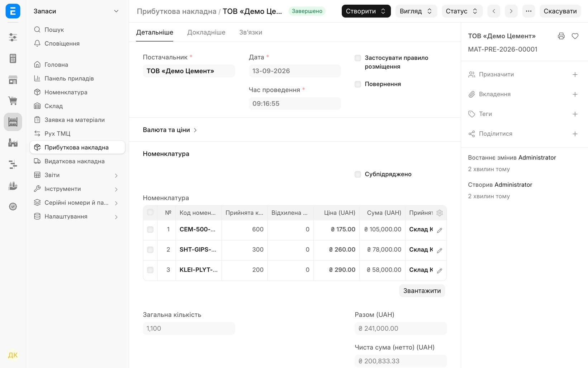Screen dimensions: 588x368
Task: Open shopping cart icon in left rail
Action: pos(13,101)
